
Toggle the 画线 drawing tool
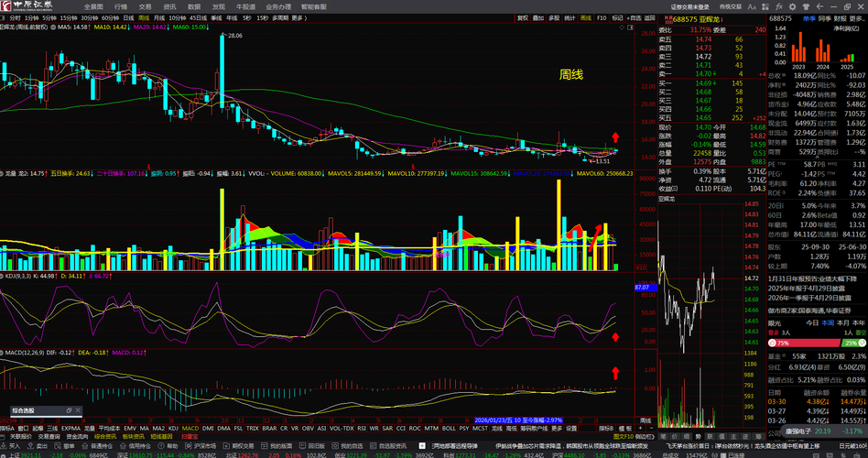[586, 17]
